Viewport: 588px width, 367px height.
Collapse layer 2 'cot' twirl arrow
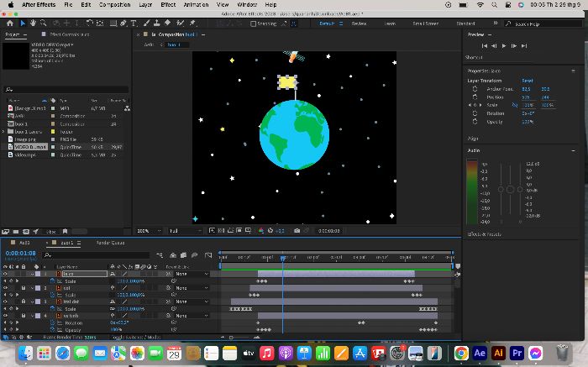[32, 288]
